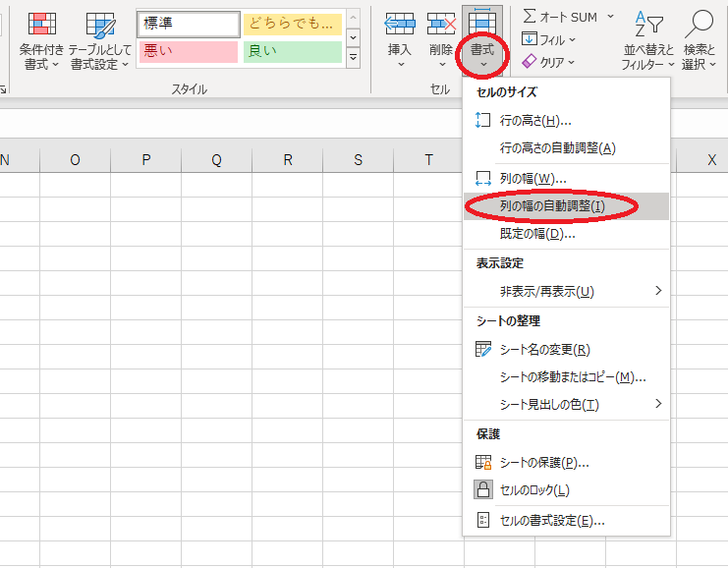This screenshot has width=728, height=568.
Task: Open 検索と選択 magnifier icon
Action: [x=699, y=25]
